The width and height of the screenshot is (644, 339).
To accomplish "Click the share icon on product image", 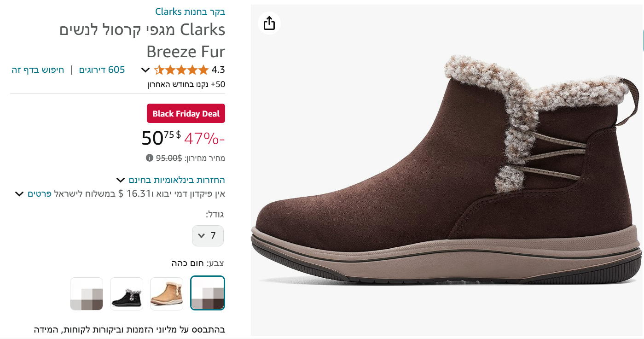I will [x=269, y=23].
